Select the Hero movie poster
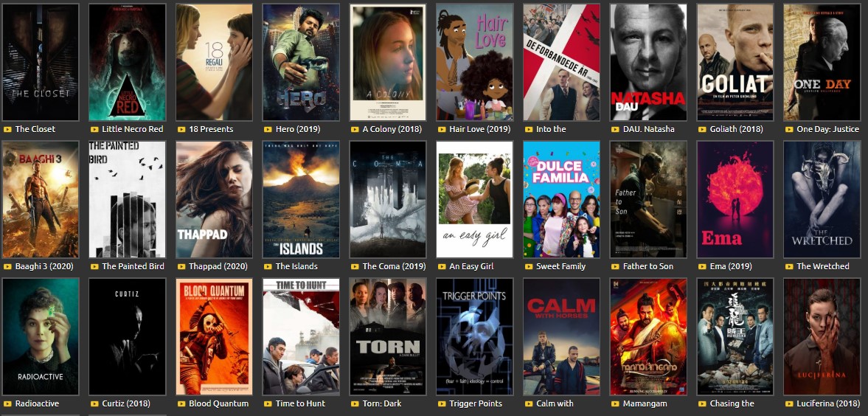 301,62
